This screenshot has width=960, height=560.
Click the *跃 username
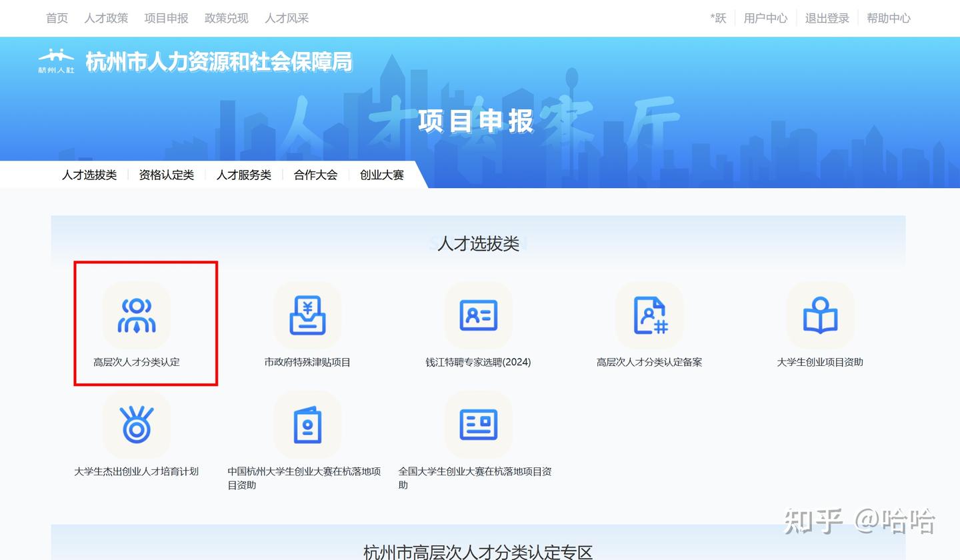click(x=718, y=18)
